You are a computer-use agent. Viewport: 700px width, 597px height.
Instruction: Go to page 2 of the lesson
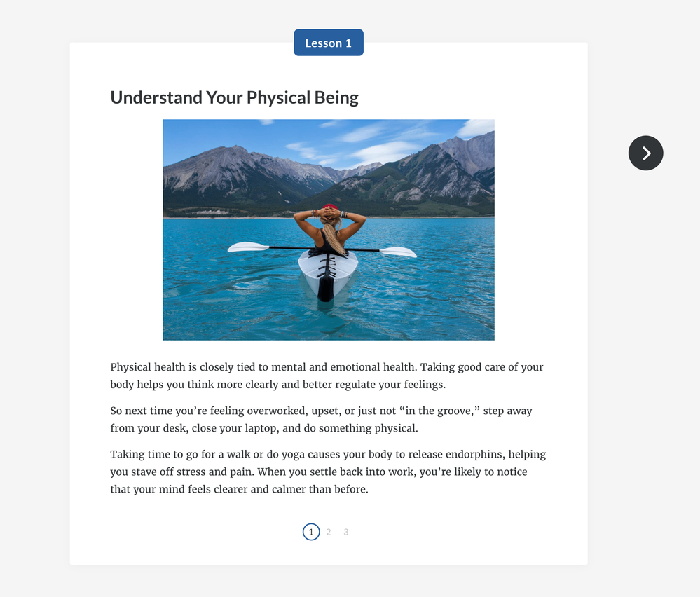[x=329, y=532]
